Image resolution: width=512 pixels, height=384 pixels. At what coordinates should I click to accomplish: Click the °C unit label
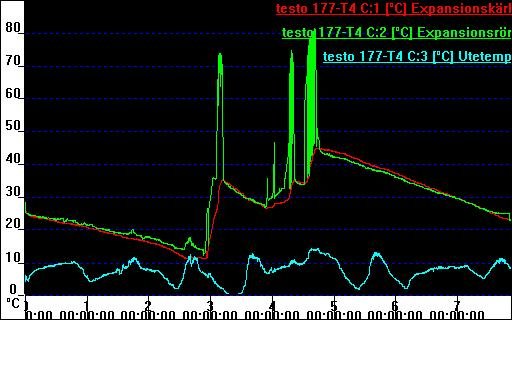pos(13,303)
